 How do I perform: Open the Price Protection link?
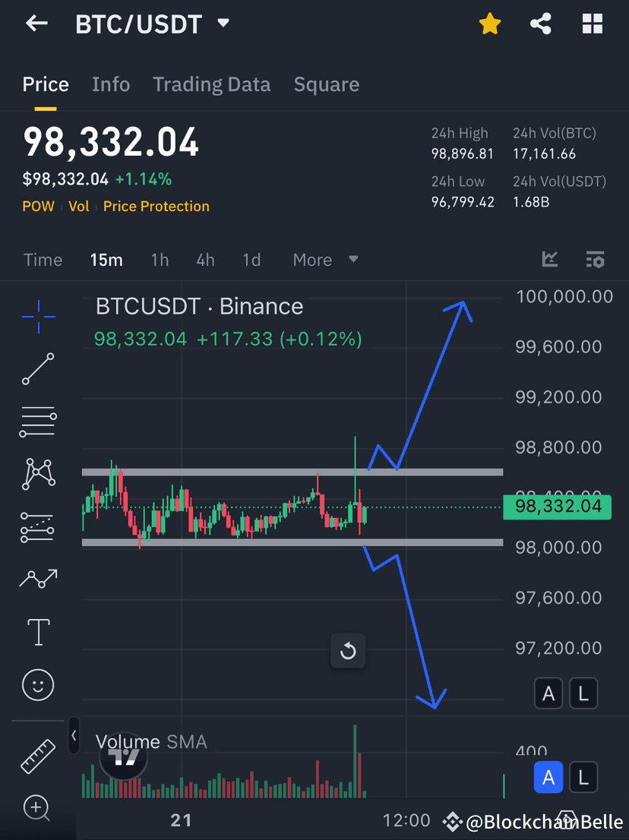click(x=156, y=206)
